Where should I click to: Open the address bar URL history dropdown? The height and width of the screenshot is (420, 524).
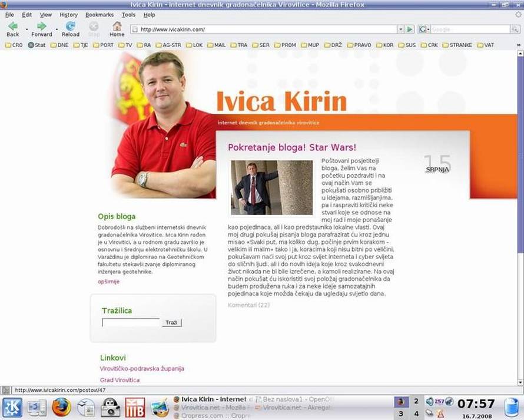coord(400,29)
